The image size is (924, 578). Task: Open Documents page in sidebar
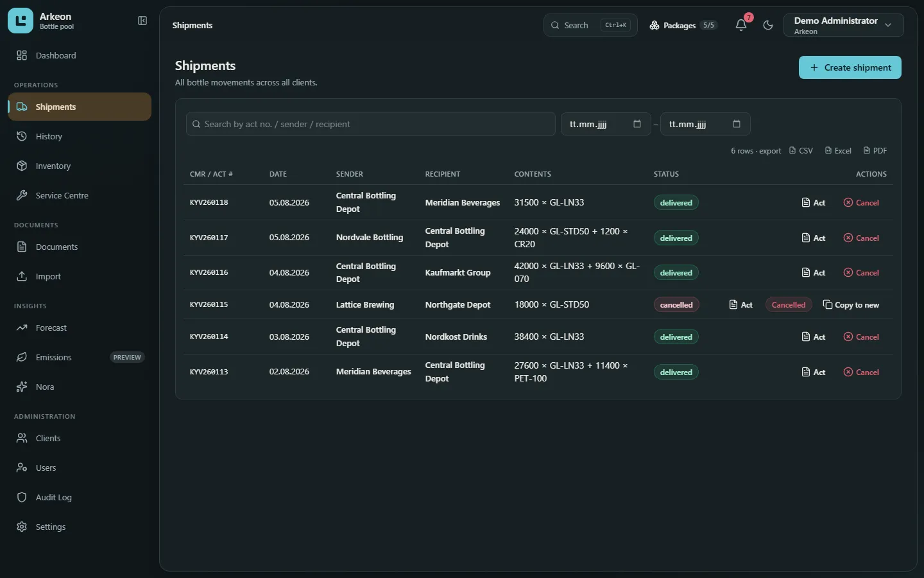[x=80, y=247]
